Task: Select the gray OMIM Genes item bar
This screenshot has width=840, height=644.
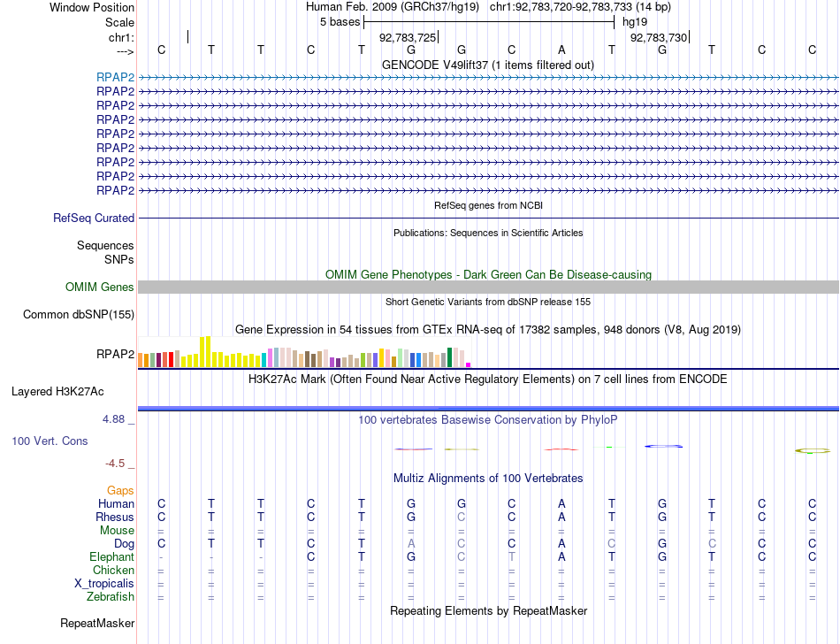Action: (488, 287)
